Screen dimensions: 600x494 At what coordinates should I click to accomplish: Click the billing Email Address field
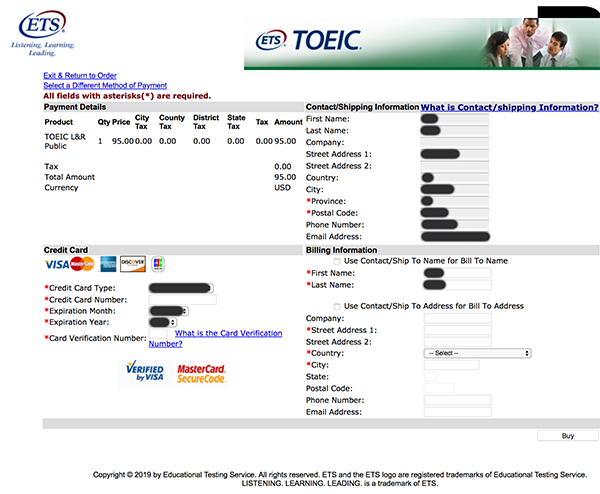457,412
